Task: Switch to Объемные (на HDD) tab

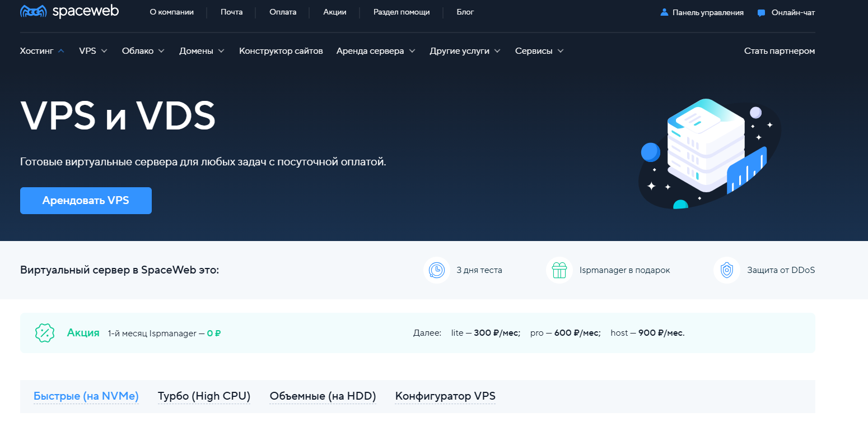Action: pyautogui.click(x=323, y=396)
